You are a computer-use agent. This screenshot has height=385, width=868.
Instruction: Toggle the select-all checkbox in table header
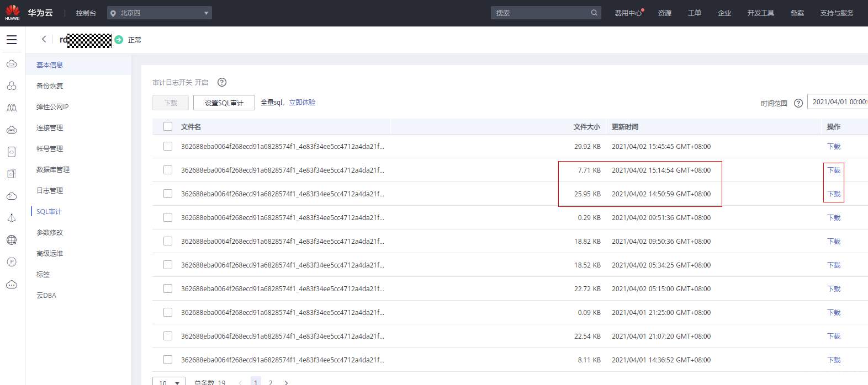pos(168,126)
